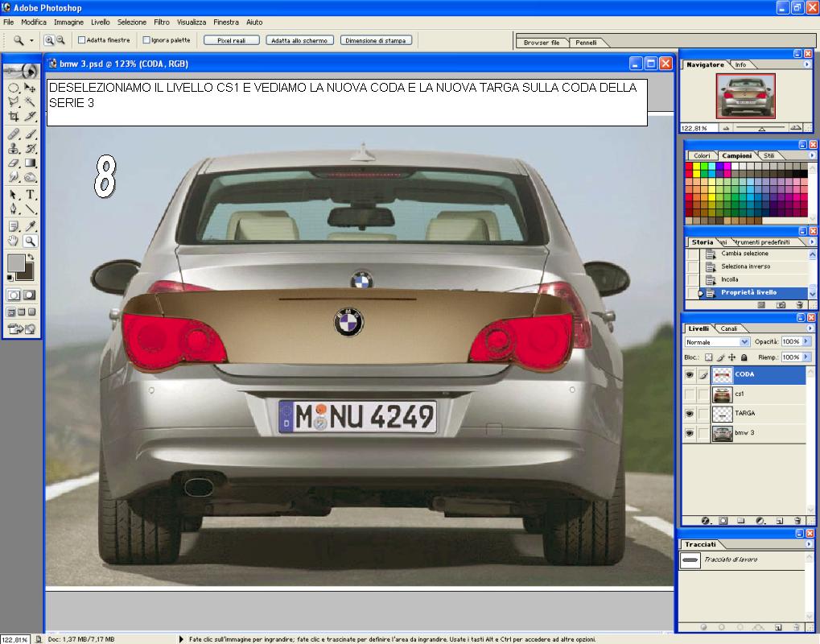Select the Slice tool
This screenshot has width=820, height=644.
(30, 116)
